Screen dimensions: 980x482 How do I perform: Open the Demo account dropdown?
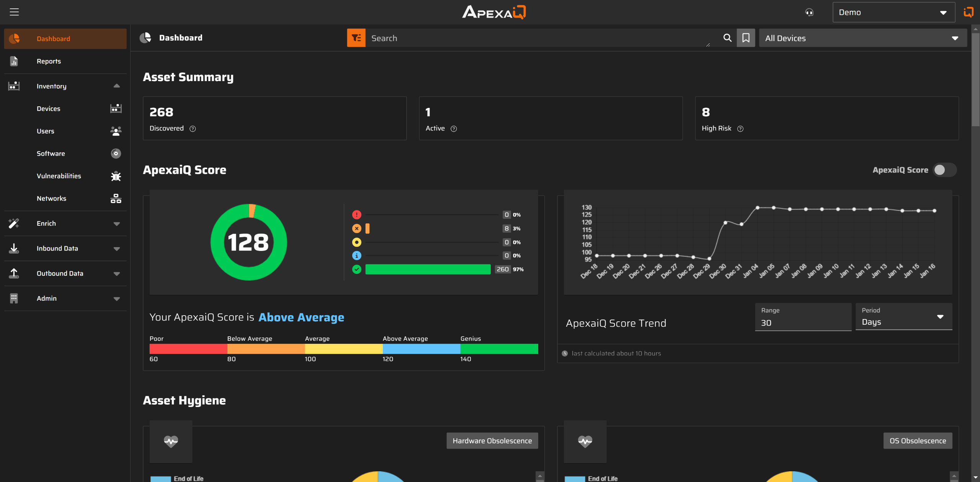click(x=893, y=12)
